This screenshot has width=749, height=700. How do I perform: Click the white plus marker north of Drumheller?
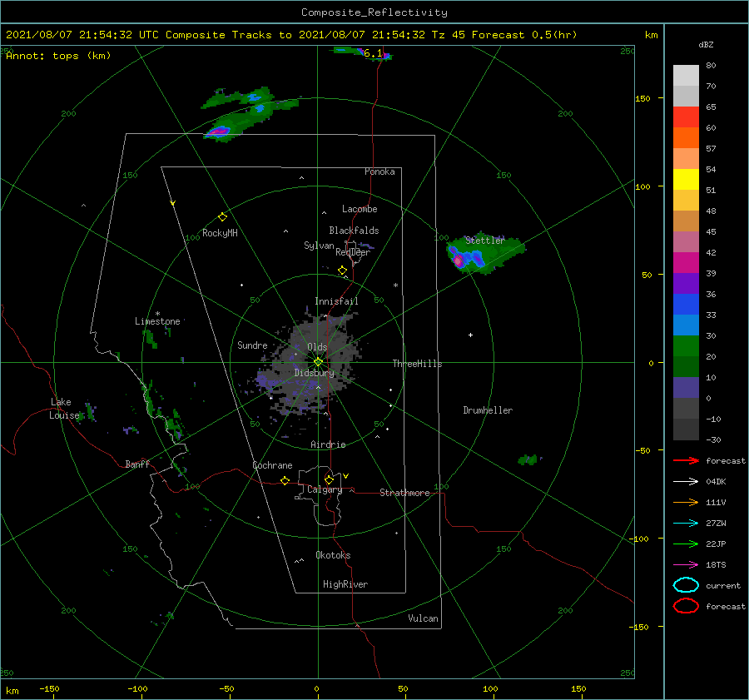[x=470, y=335]
